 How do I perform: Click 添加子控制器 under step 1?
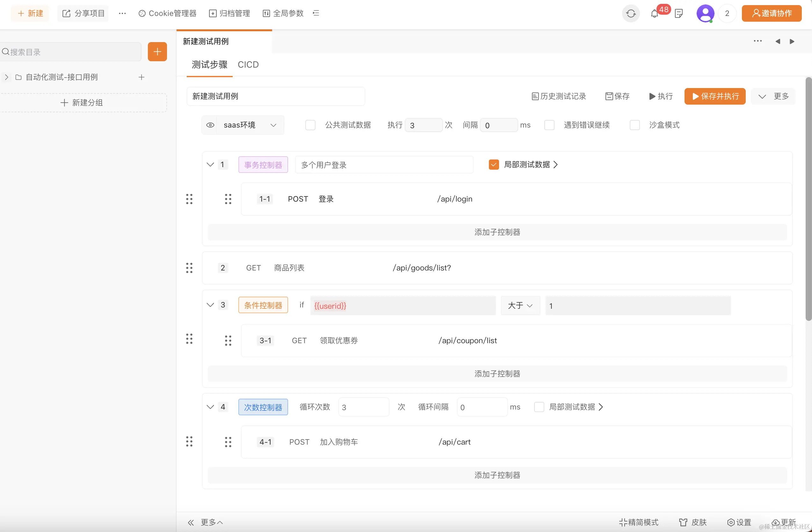[x=497, y=233]
